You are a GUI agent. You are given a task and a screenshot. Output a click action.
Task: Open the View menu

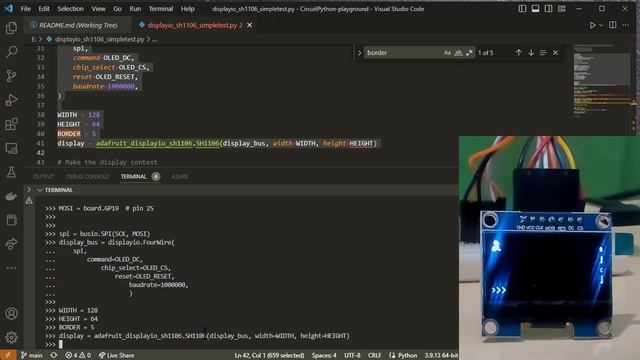click(x=98, y=9)
